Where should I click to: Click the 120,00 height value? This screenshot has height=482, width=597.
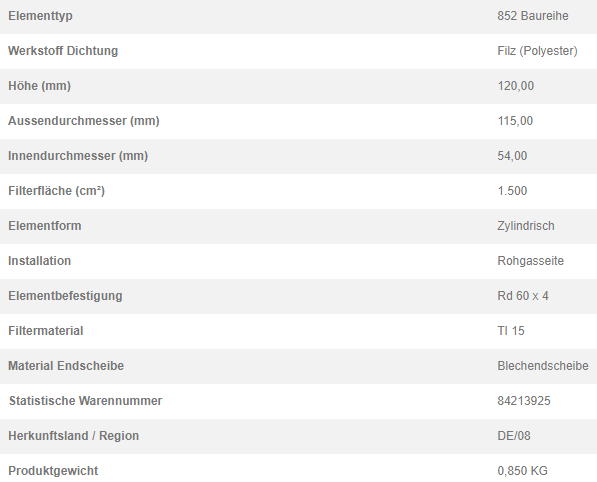pos(516,86)
